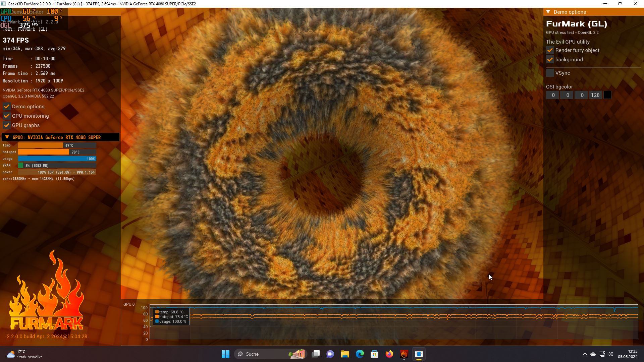This screenshot has height=362, width=644.
Task: Click the GPU usage bar showing 100%
Action: point(57,159)
